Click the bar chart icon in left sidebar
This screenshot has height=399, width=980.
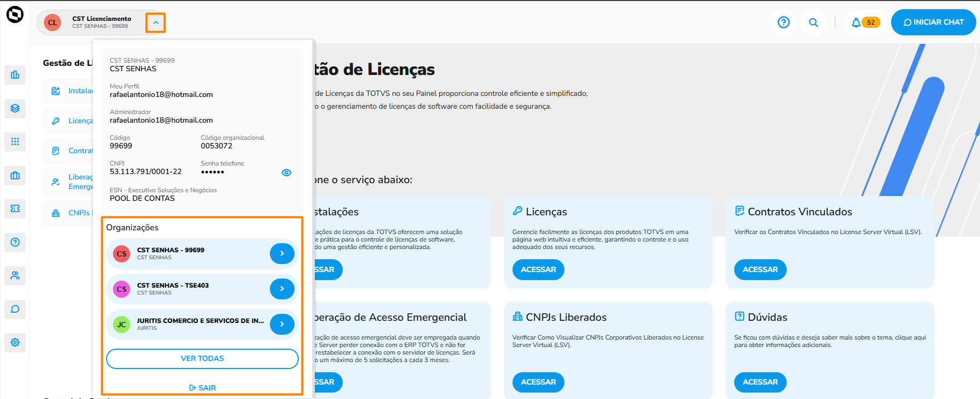(15, 75)
